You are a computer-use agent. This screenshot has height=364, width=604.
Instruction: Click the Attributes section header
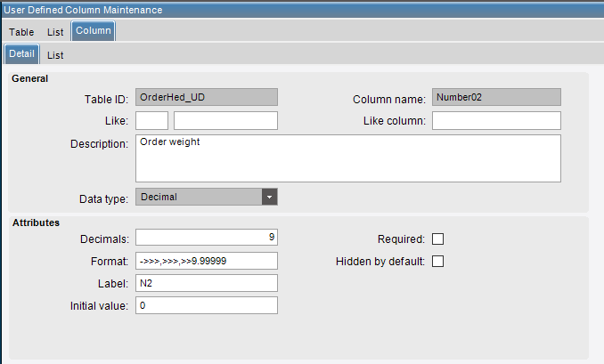pyautogui.click(x=36, y=222)
